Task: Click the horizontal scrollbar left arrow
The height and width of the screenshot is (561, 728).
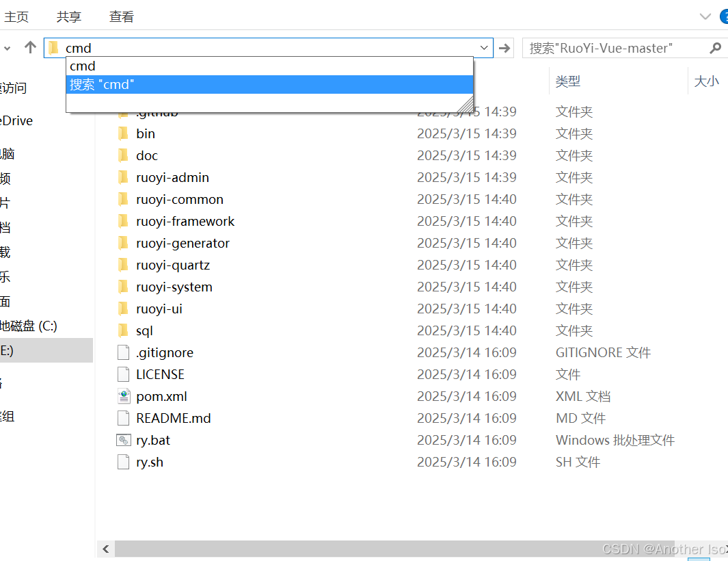Action: pos(106,549)
